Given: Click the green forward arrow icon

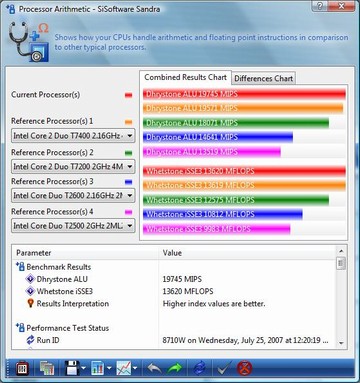Looking at the screenshot, I should click(175, 369).
